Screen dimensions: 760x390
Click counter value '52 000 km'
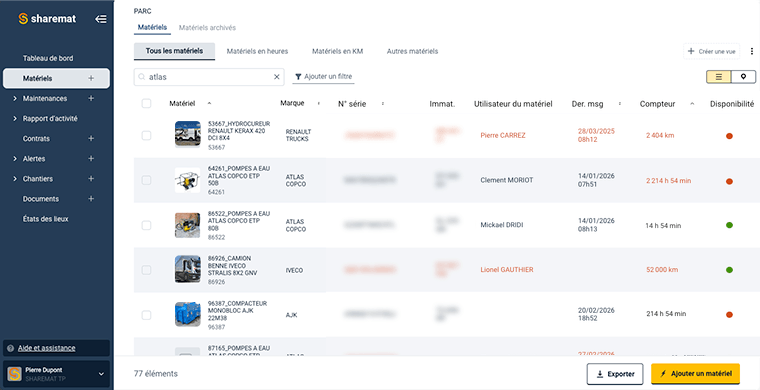tap(662, 270)
